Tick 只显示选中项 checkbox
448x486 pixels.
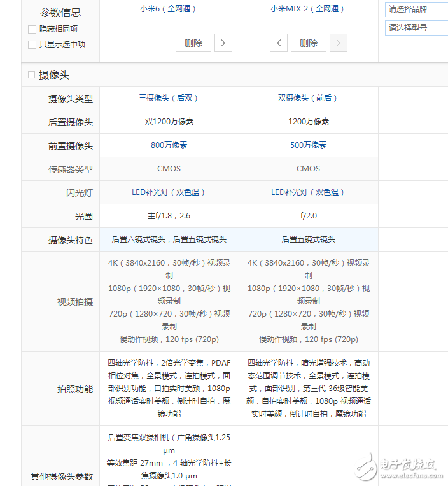[x=32, y=45]
